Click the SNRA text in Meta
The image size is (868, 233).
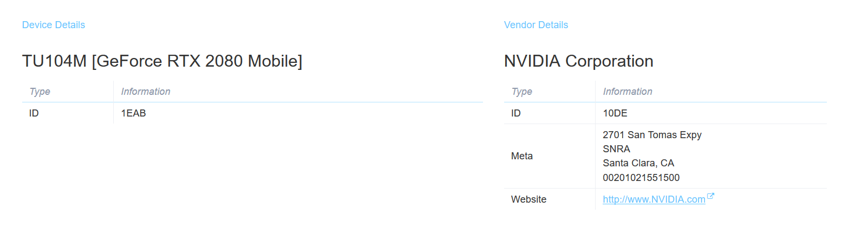(x=616, y=149)
